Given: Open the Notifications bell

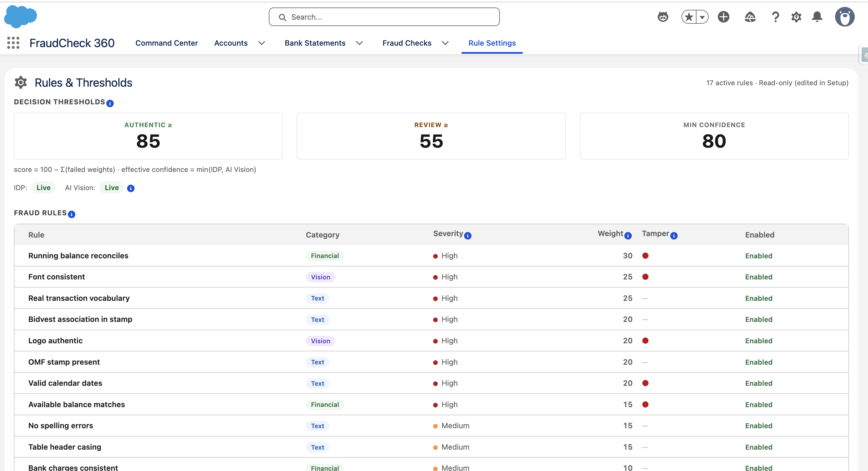Looking at the screenshot, I should pos(817,17).
